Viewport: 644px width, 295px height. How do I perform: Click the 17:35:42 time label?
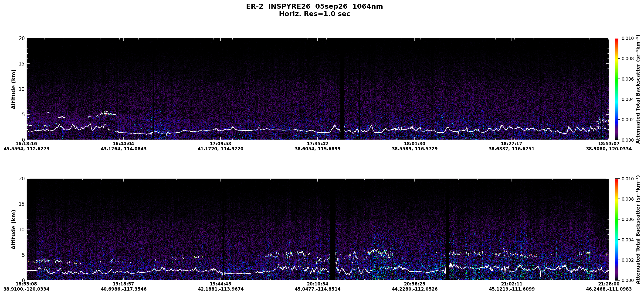pyautogui.click(x=318, y=144)
